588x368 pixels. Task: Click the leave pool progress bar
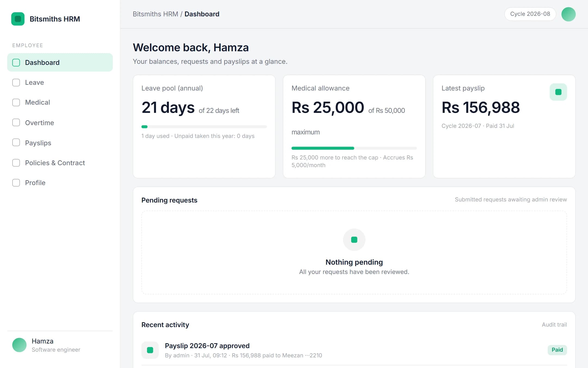pyautogui.click(x=204, y=127)
